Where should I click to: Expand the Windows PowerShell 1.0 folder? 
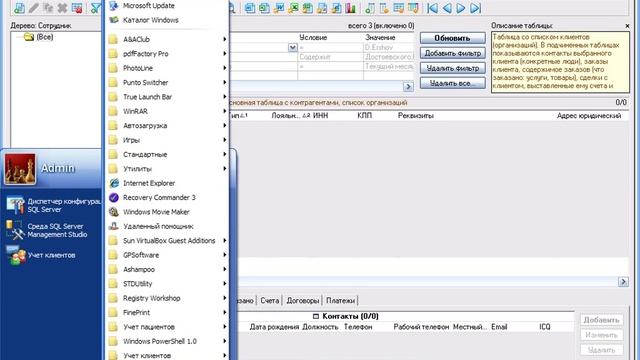(x=167, y=341)
